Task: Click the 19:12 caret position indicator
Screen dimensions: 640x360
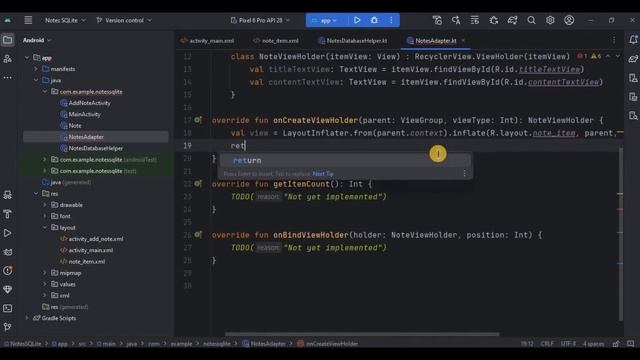Action: coord(527,344)
